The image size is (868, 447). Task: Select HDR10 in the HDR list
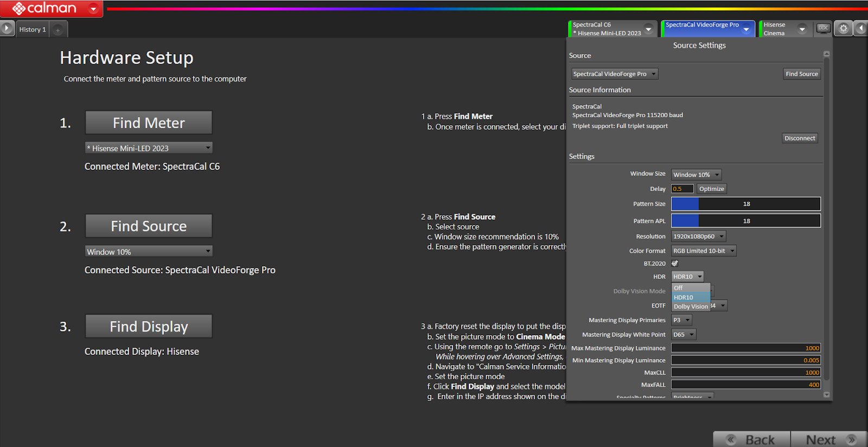pos(691,297)
